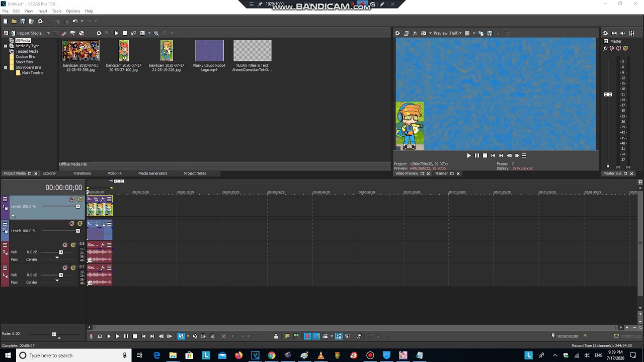Click the Video Output FX icon in preview
The image size is (644, 362).
(x=415, y=33)
